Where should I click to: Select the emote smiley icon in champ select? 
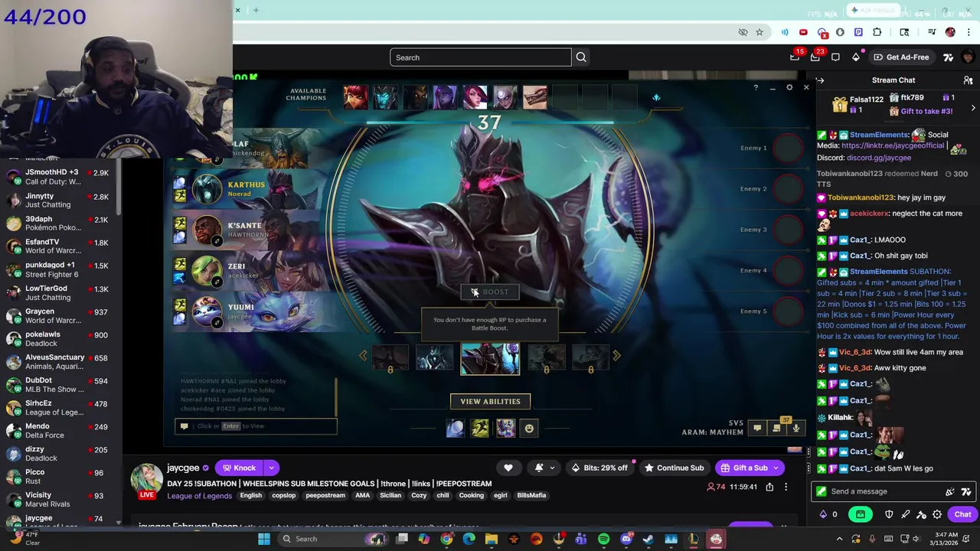click(529, 429)
